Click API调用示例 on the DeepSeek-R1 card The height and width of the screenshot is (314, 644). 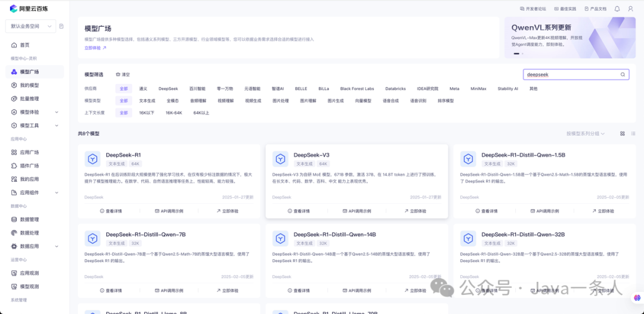point(169,211)
